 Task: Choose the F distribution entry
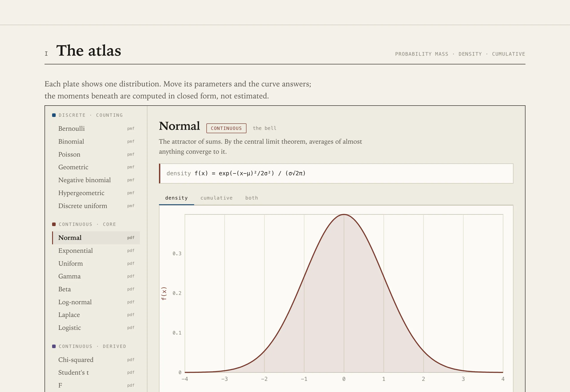[96, 385]
